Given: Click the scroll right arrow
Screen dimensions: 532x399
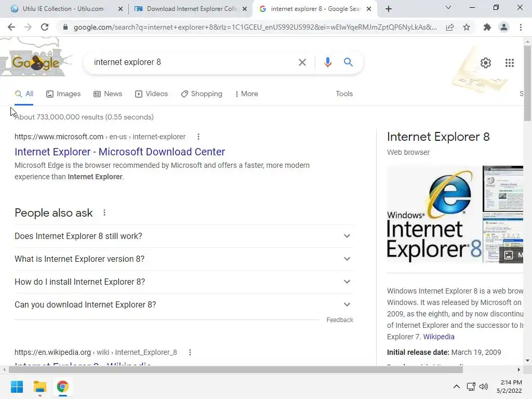Looking at the screenshot, I should (519, 369).
